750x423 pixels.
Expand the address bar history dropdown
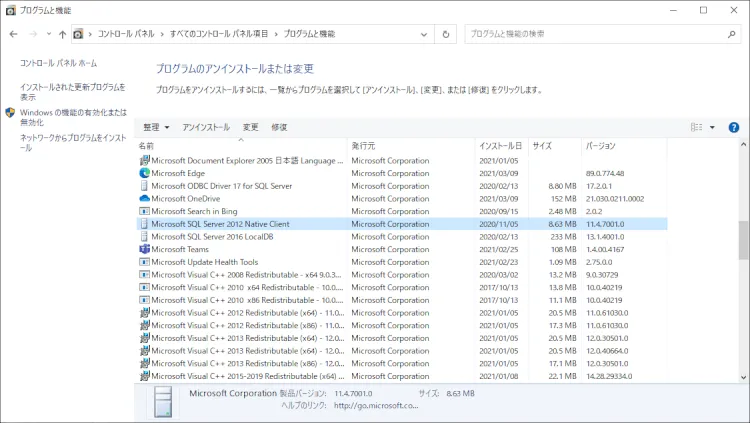[x=424, y=34]
